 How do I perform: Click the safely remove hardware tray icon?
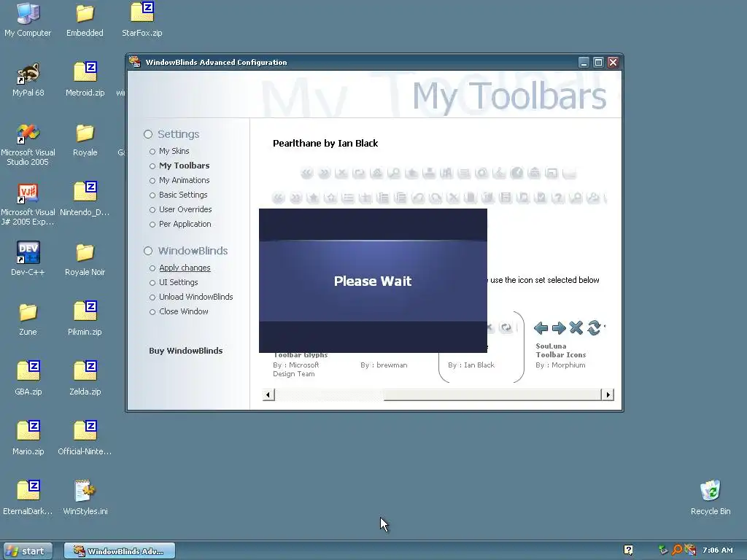tap(662, 550)
